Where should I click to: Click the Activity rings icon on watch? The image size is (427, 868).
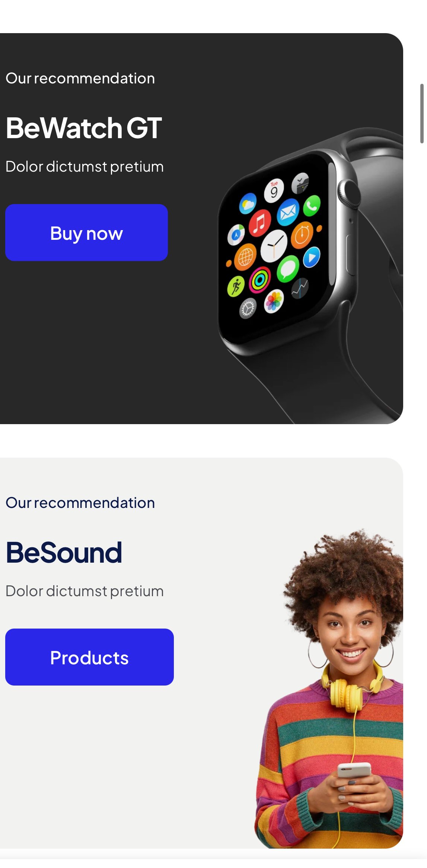click(260, 280)
